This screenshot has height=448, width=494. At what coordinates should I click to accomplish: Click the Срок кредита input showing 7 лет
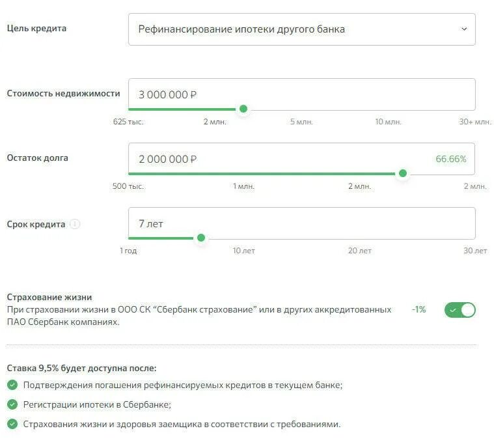(301, 223)
